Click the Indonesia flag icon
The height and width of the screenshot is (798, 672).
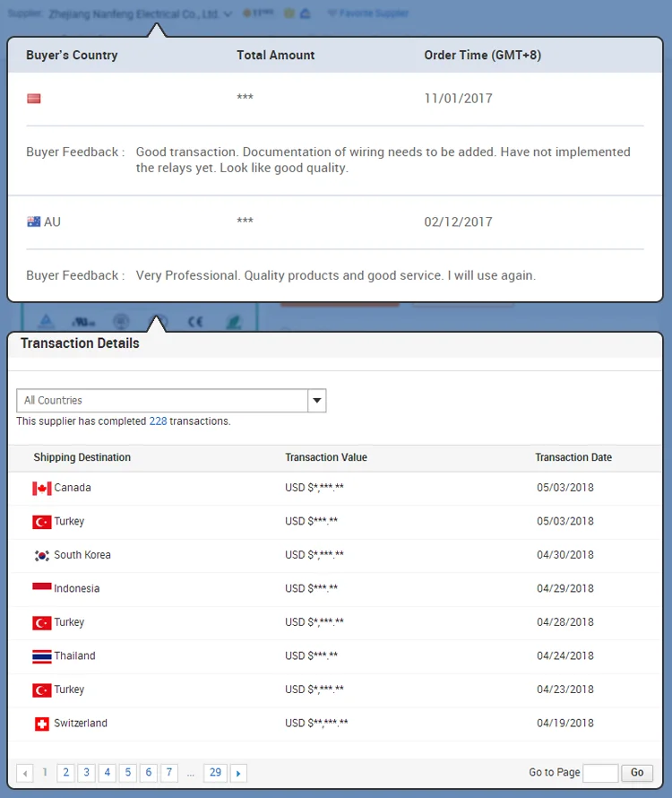coord(41,589)
